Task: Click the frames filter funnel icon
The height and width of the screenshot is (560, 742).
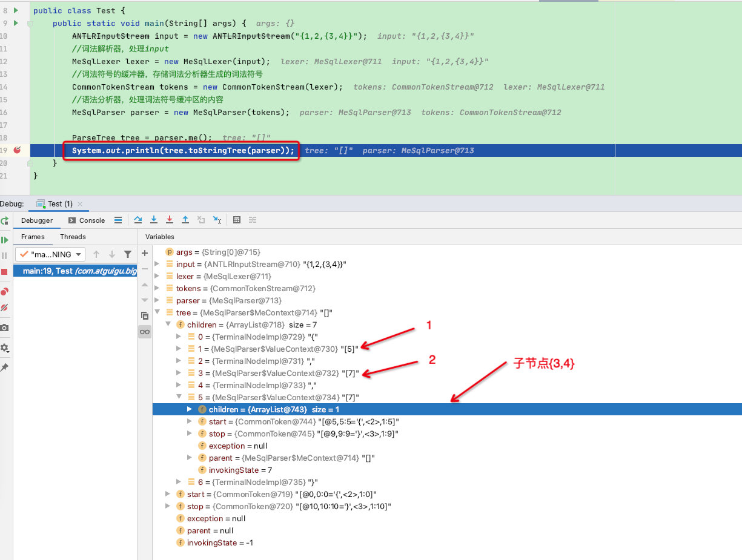Action: (x=128, y=254)
